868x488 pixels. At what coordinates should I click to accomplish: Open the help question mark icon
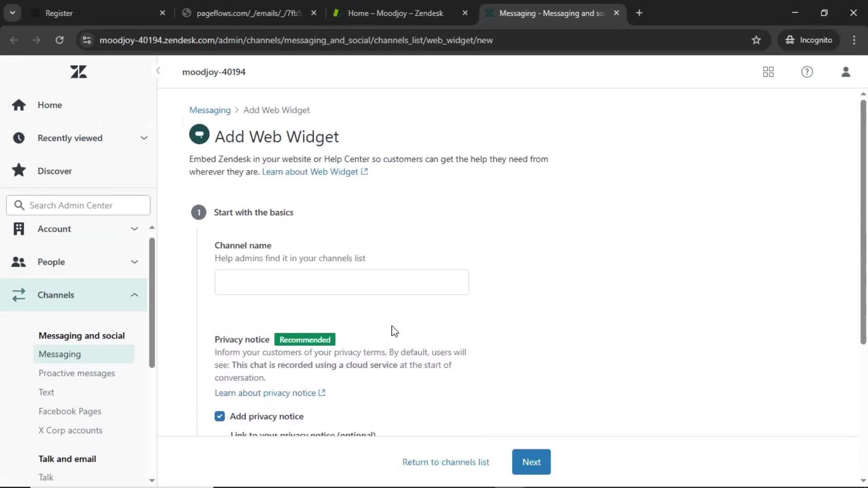[x=807, y=72]
